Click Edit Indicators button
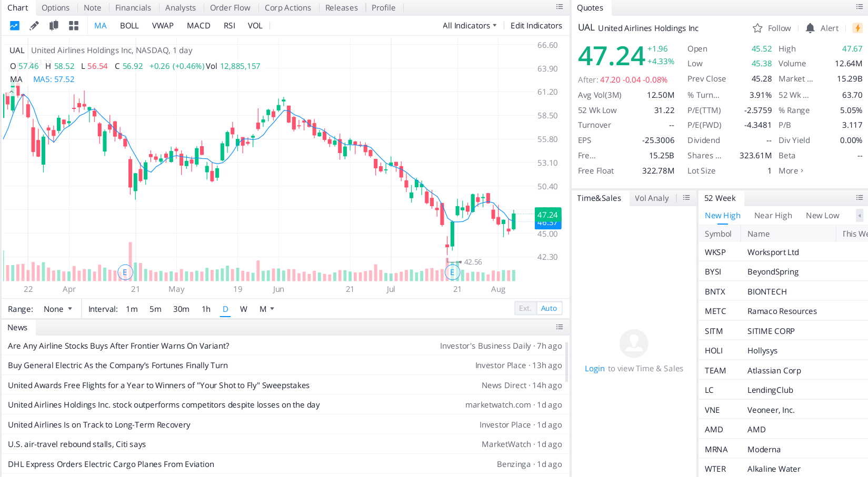Viewport: 868px width, 477px height. (x=536, y=26)
